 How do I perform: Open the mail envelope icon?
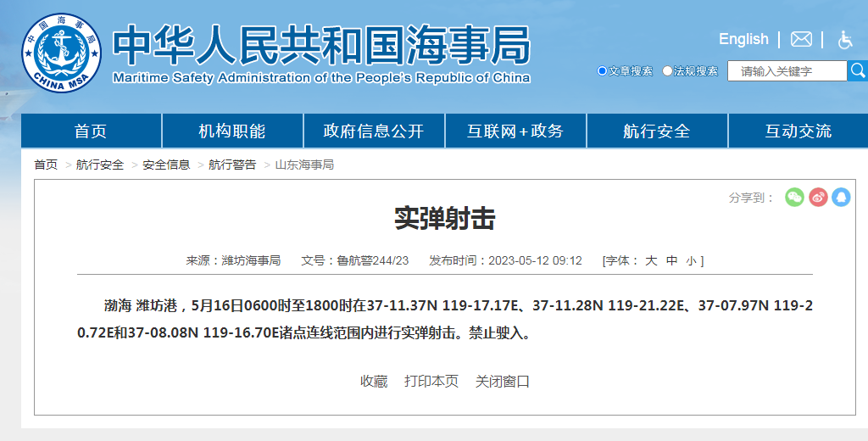[801, 39]
